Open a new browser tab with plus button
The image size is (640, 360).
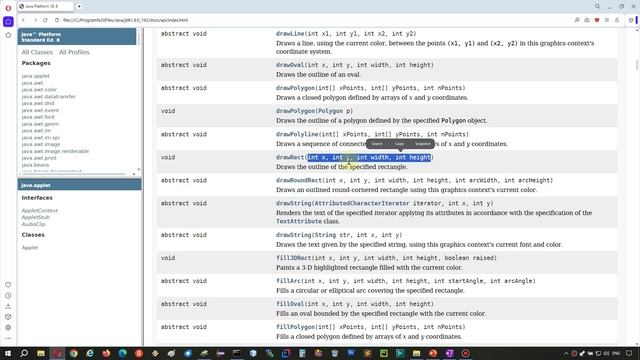tap(79, 7)
